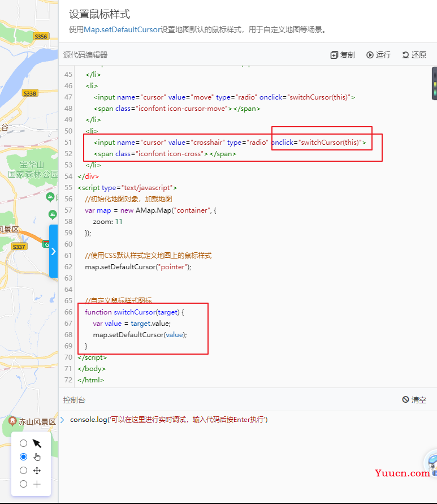
Task: Run the code with 运行 button
Action: tap(378, 55)
